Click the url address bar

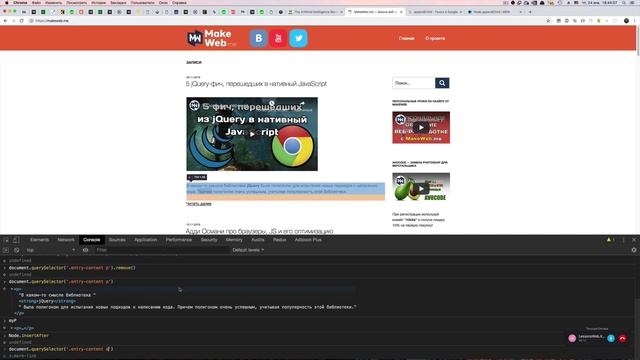[x=286, y=20]
